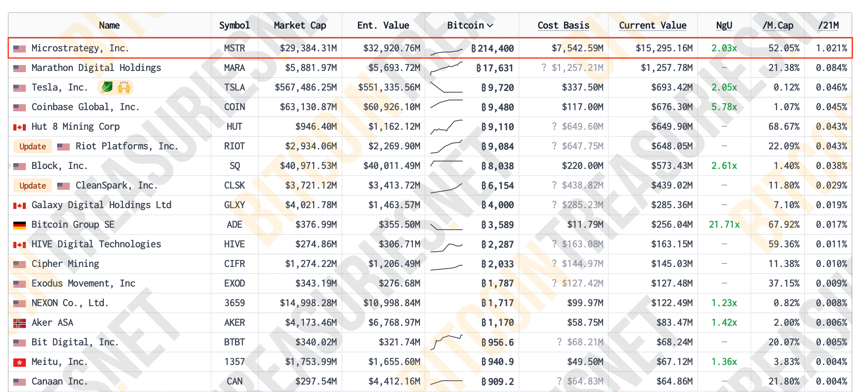868x392 pixels.
Task: Sort by the NgU column header
Action: 724,25
